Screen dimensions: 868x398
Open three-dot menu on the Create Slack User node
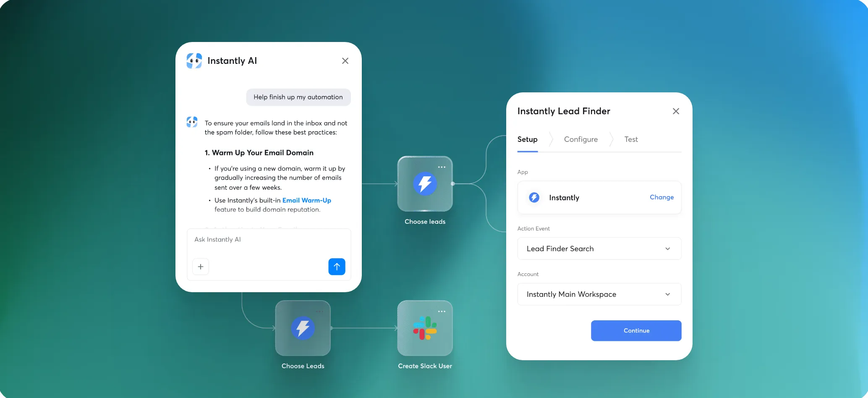pos(442,312)
